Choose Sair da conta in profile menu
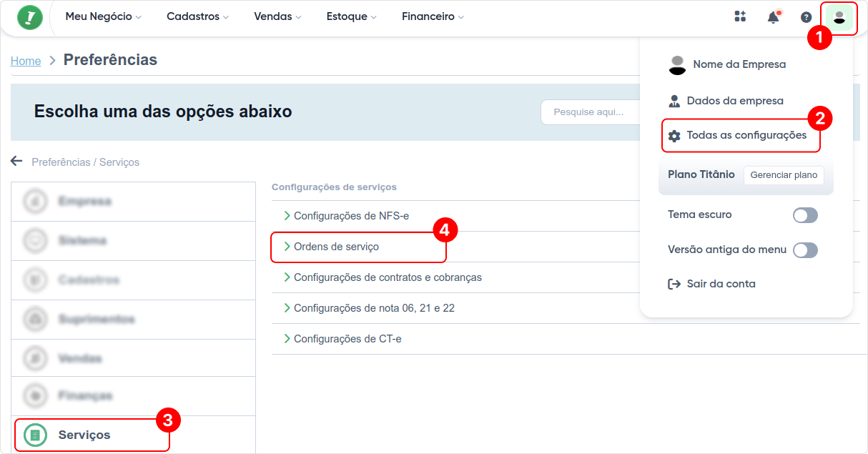This screenshot has width=868, height=454. 711,284
